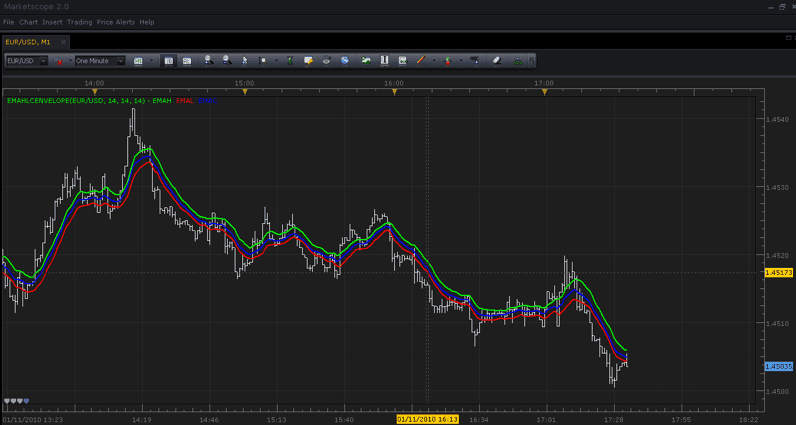Click the yellow note with pencil icon
The width and height of the screenshot is (796, 425).
[308, 61]
